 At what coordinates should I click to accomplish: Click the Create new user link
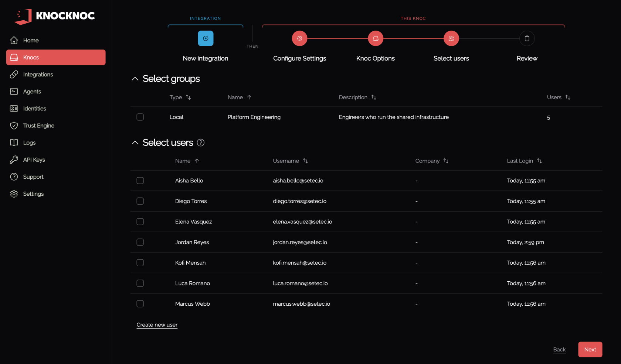point(157,325)
